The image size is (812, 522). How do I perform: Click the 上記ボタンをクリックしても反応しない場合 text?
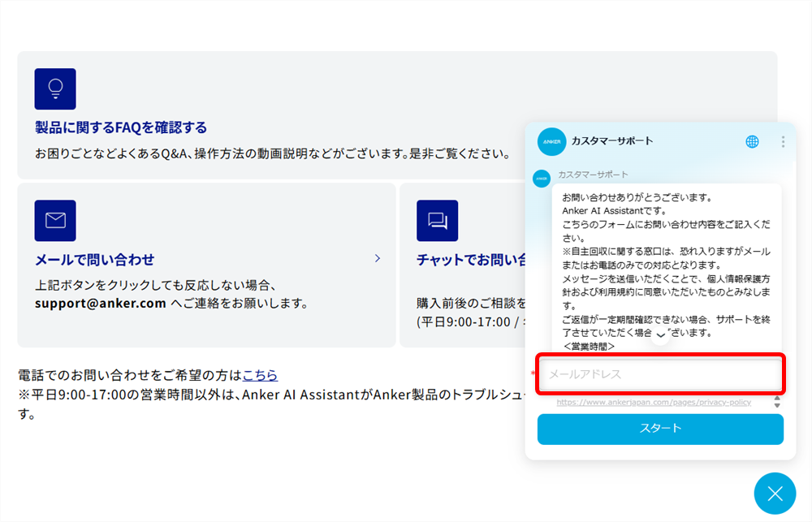(156, 285)
